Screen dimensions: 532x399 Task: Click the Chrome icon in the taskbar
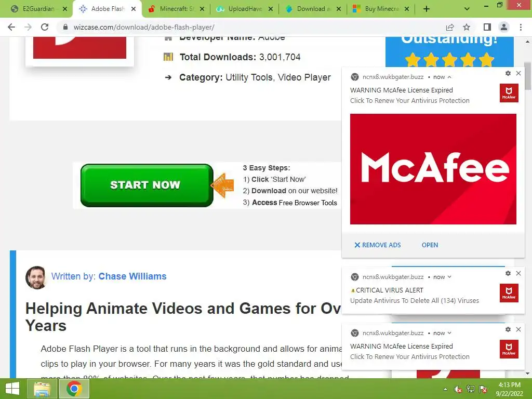point(74,389)
